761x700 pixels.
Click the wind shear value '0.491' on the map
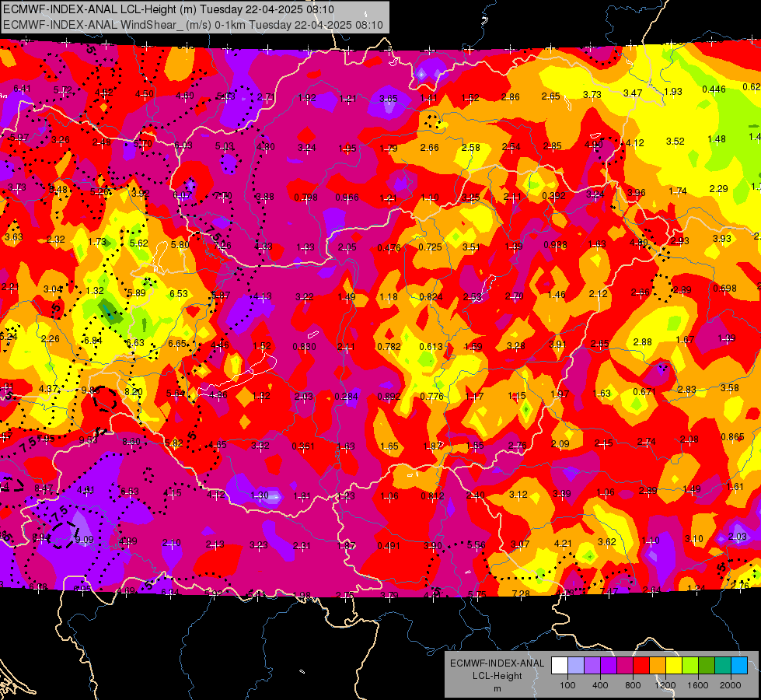(389, 545)
